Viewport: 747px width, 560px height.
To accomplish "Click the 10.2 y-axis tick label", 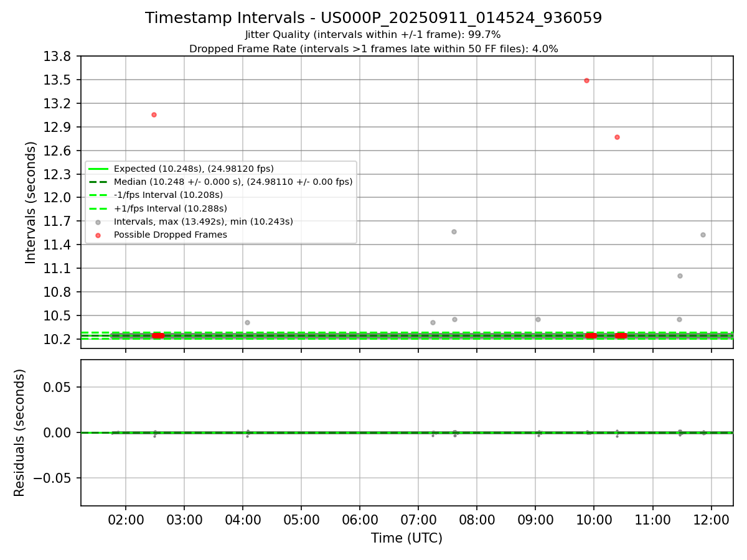I will click(58, 339).
